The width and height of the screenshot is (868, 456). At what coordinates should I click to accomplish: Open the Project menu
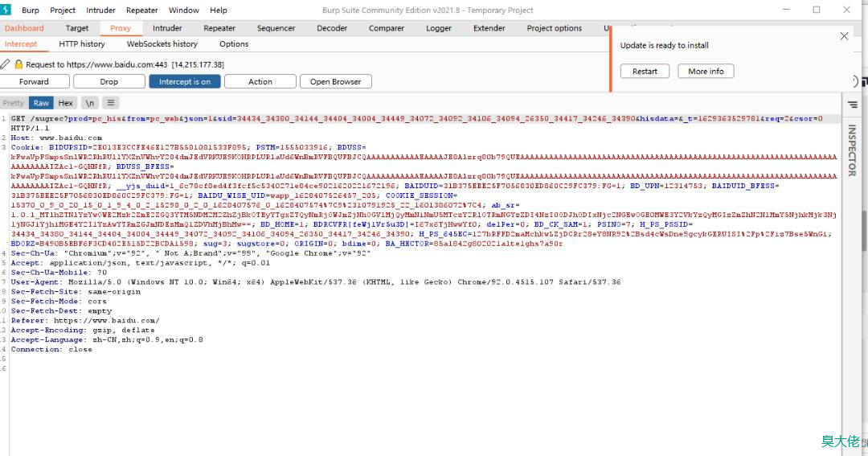point(63,10)
